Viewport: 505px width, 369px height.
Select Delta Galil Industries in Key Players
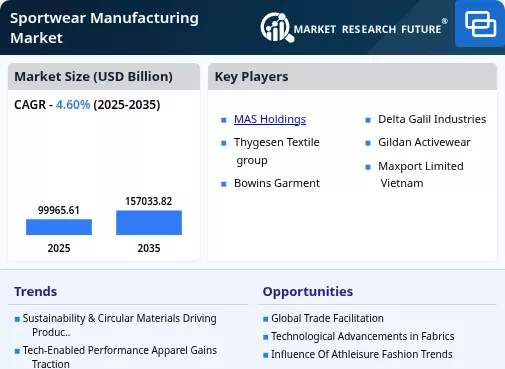[x=432, y=119]
